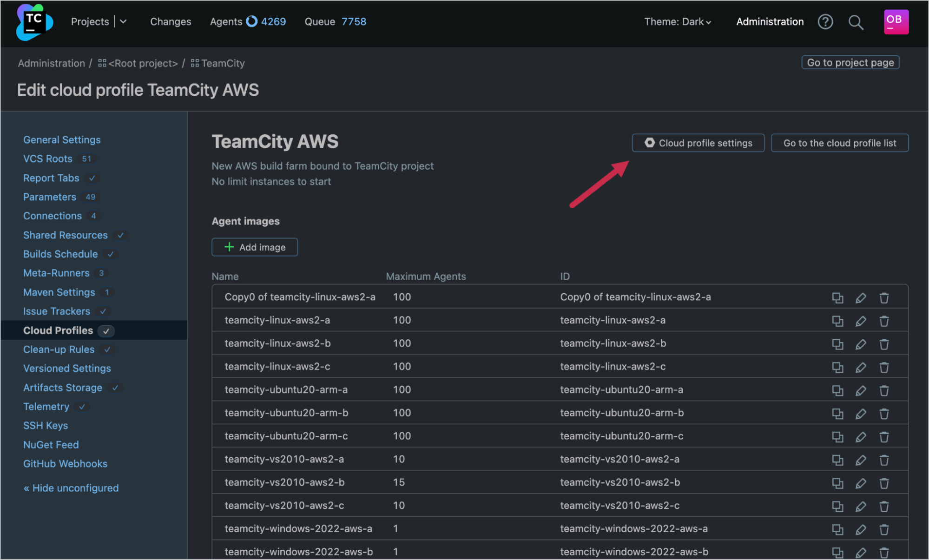The image size is (929, 560).
Task: Select Cloud Profiles in sidebar
Action: coord(58,330)
